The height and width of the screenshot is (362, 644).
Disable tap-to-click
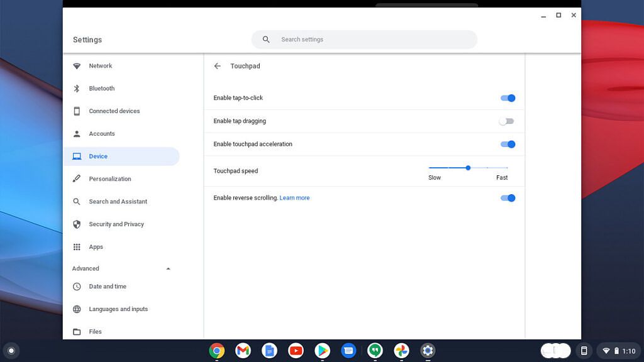coord(507,98)
